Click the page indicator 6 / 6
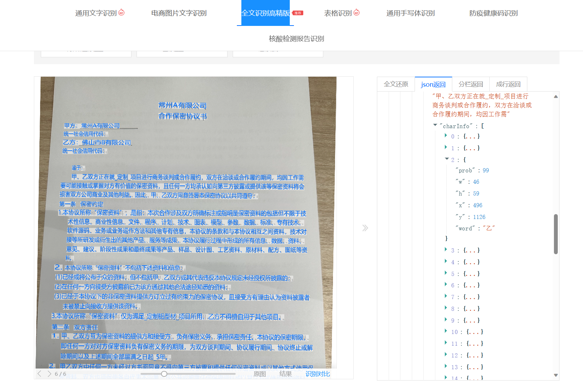Viewport: 583px width, 392px height. [61, 374]
